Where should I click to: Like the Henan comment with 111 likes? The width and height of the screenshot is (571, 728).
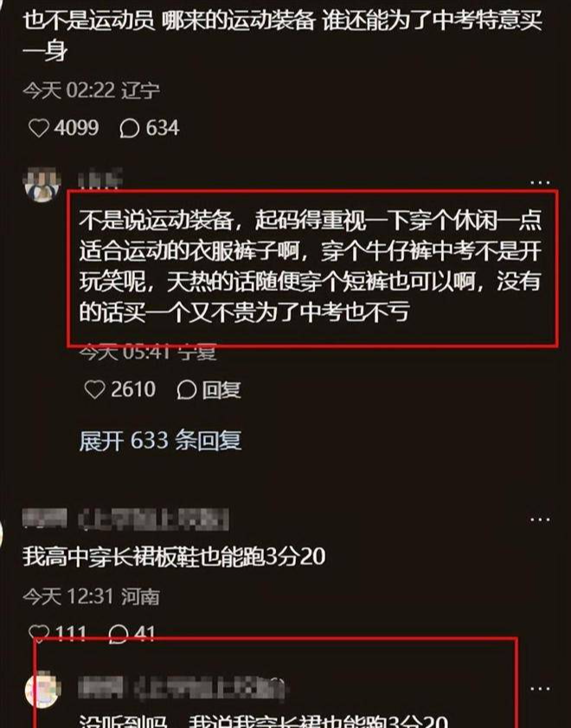pyautogui.click(x=39, y=634)
